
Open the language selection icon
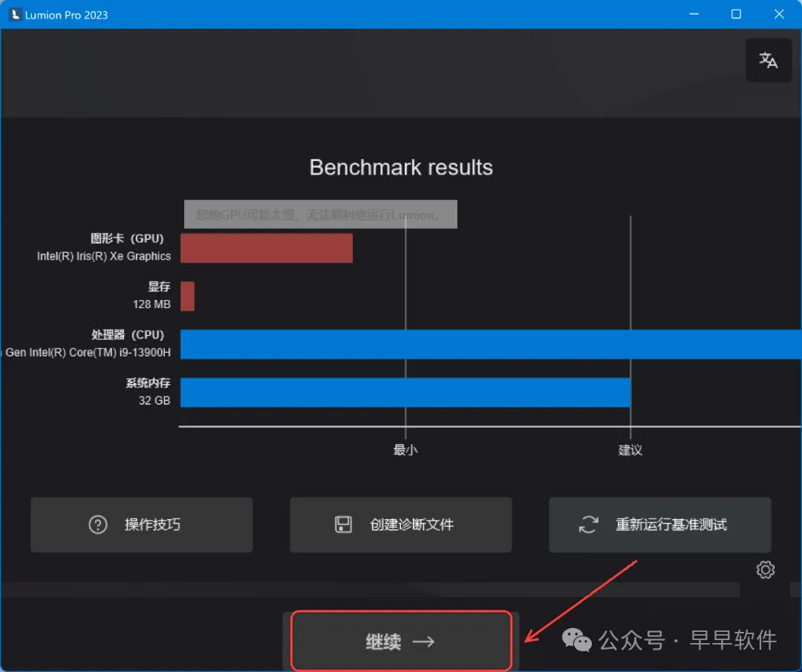coord(769,60)
